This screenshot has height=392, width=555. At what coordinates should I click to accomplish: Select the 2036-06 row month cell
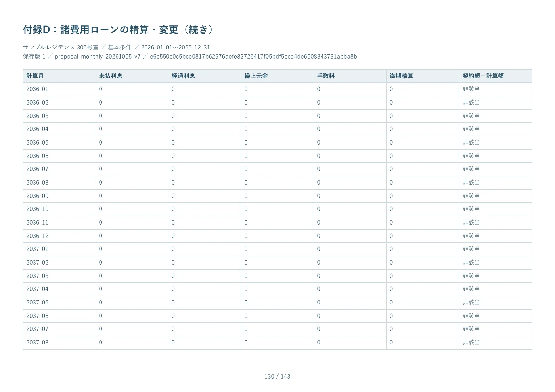(x=59, y=156)
